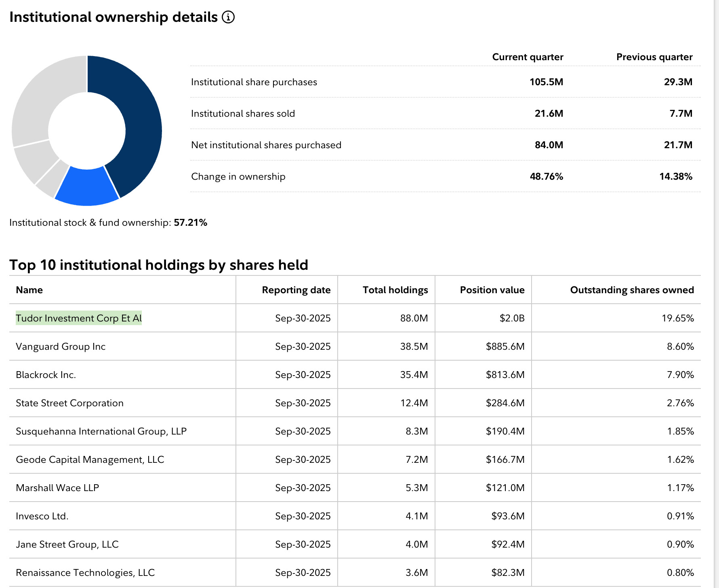Screen dimensions: 719x588
Task: Click the 29.3M previous quarter purchases value
Action: point(678,82)
